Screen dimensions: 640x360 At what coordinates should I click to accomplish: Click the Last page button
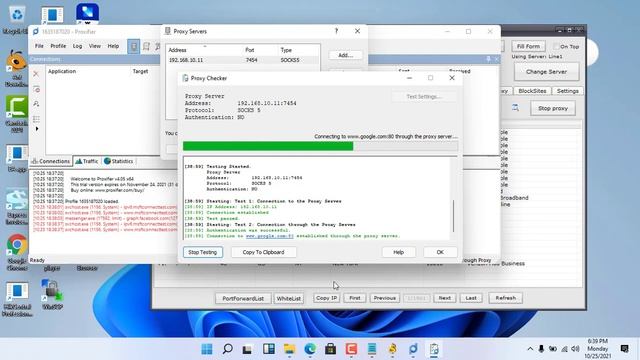[x=471, y=298]
